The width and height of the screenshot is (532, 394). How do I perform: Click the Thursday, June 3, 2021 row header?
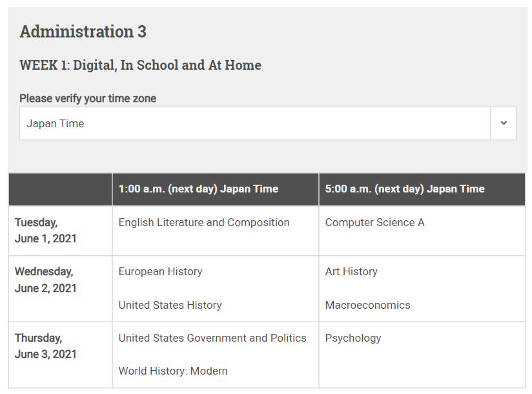point(46,346)
